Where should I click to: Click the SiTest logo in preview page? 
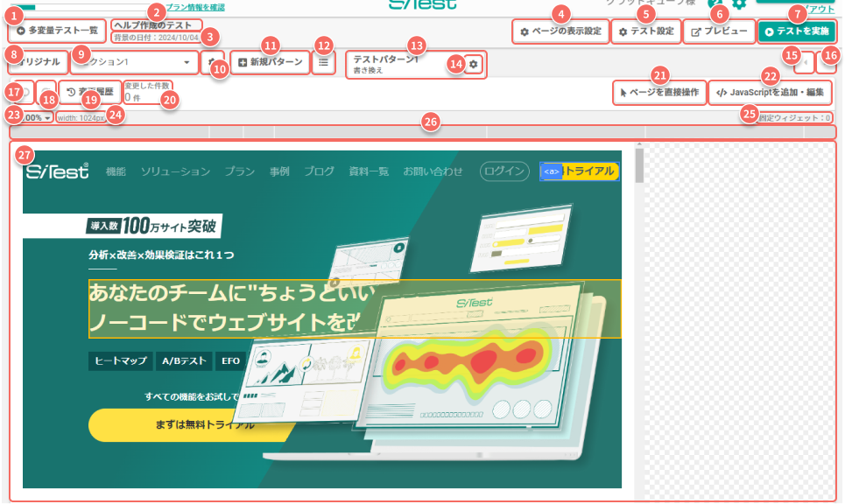[57, 171]
